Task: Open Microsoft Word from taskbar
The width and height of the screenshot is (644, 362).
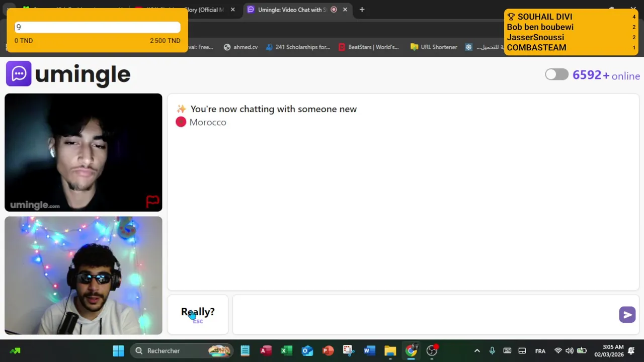Action: click(369, 351)
